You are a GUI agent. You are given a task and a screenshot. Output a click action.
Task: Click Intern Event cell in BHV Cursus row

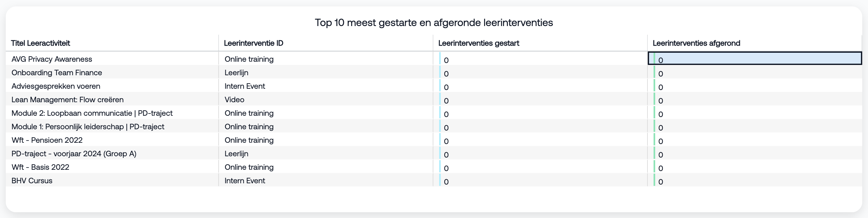[245, 181]
